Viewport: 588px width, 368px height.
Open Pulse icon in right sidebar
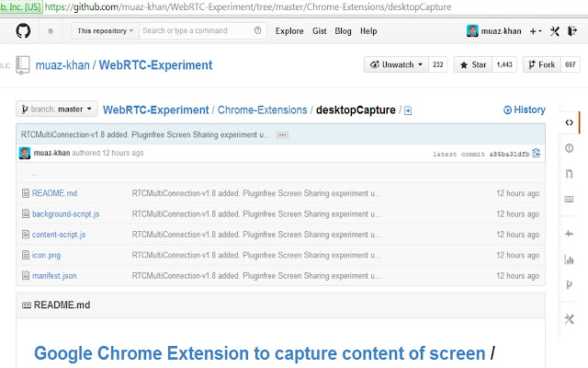570,234
